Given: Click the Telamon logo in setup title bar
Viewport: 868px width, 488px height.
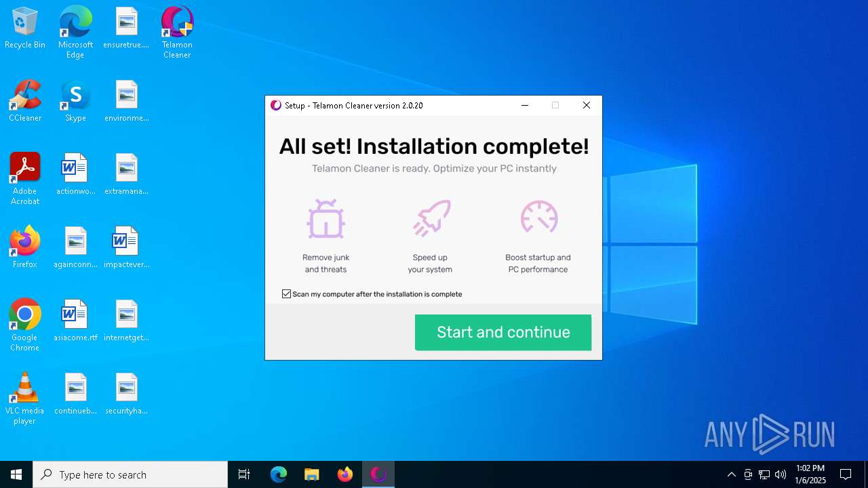Looking at the screenshot, I should click(x=275, y=105).
